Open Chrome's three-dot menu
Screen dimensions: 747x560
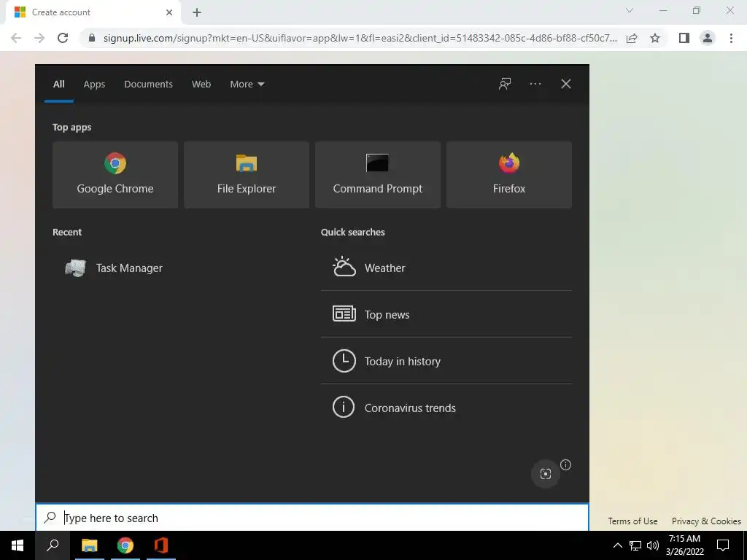point(731,38)
